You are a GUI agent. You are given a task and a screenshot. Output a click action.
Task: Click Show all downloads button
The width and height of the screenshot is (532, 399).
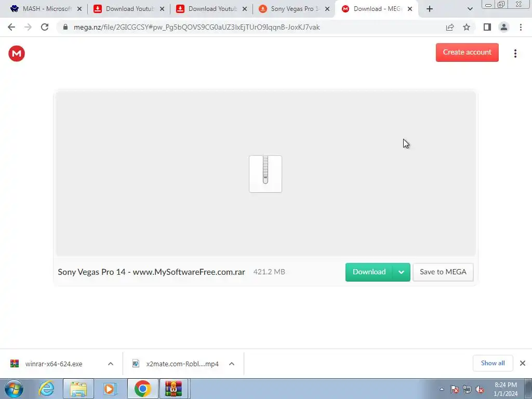tap(493, 363)
